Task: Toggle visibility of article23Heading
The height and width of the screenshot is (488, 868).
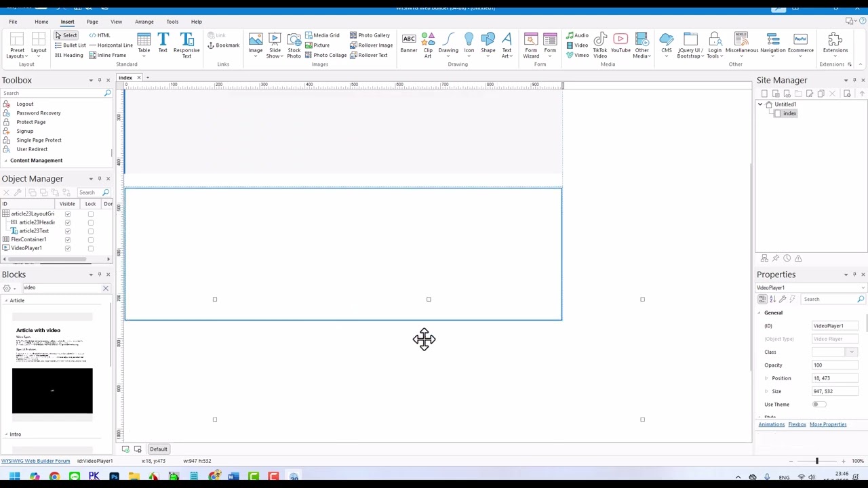Action: 68,222
